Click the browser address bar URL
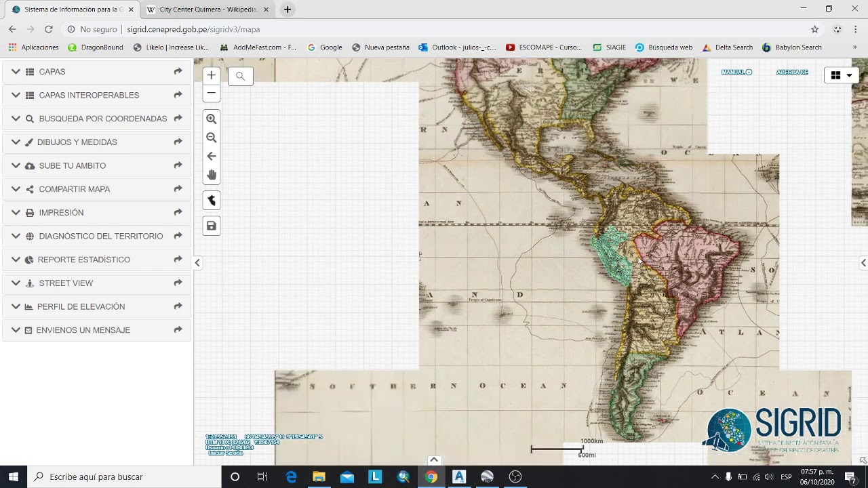The image size is (868, 488). 193,29
